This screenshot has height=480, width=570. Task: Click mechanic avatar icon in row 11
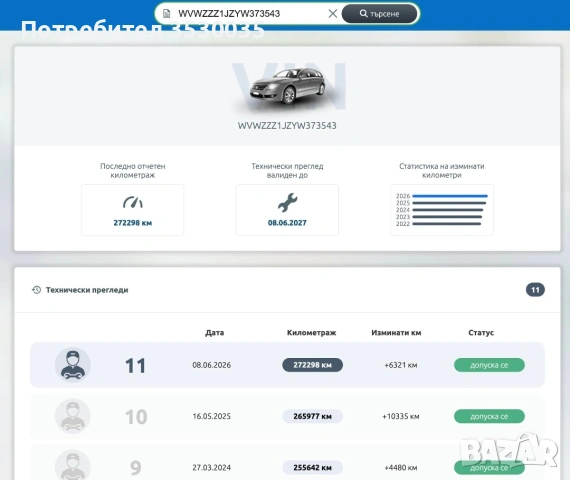point(73,365)
